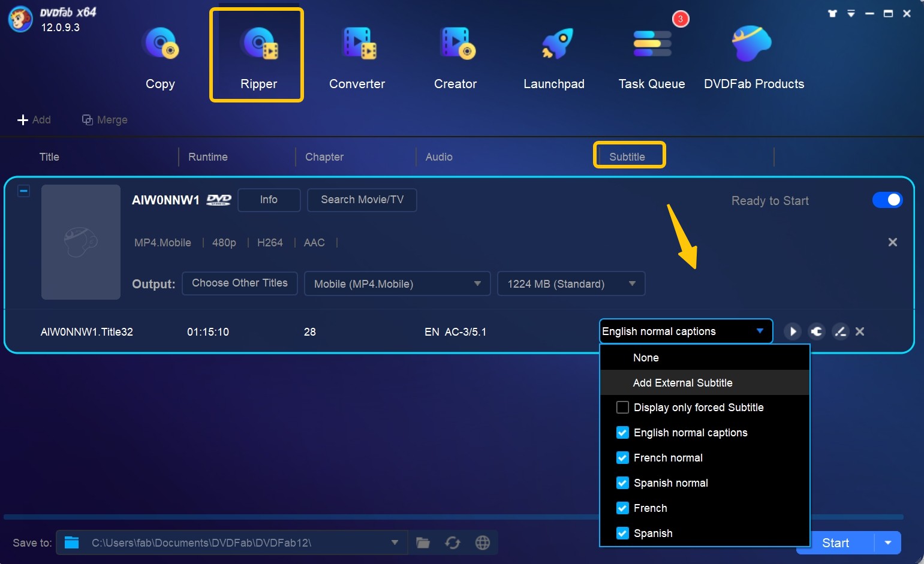This screenshot has width=924, height=564.
Task: Click the Title column header
Action: click(x=49, y=157)
